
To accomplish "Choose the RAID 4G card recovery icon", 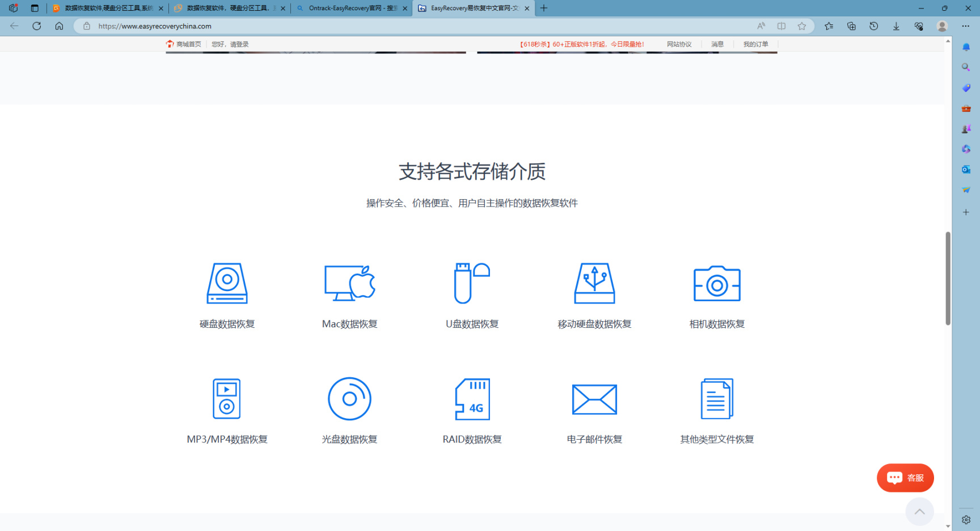I will [472, 399].
